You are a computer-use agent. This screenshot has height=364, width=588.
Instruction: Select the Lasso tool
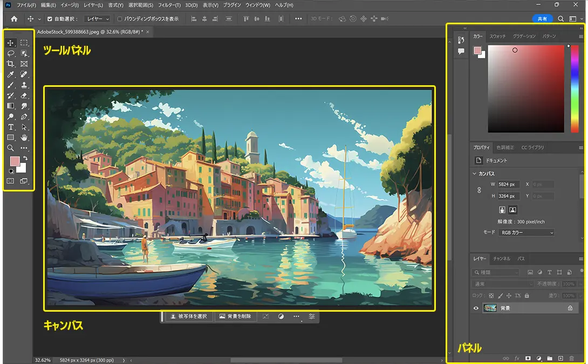coord(10,53)
